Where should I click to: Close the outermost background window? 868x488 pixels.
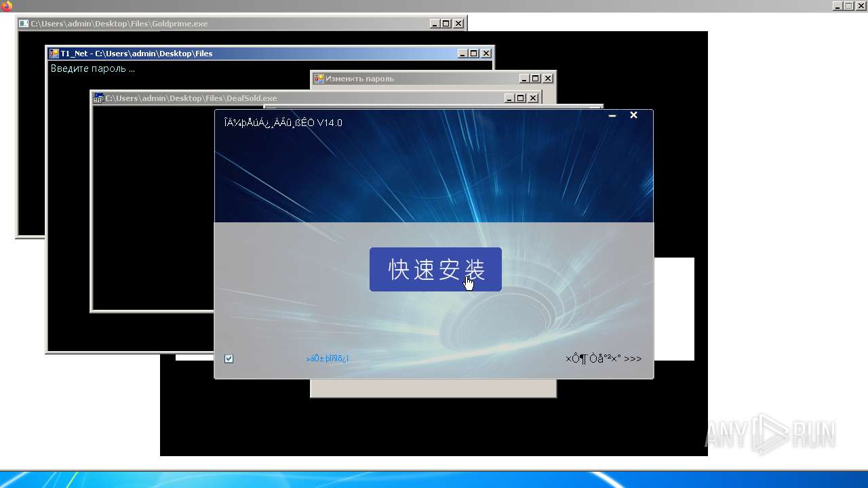861,5
